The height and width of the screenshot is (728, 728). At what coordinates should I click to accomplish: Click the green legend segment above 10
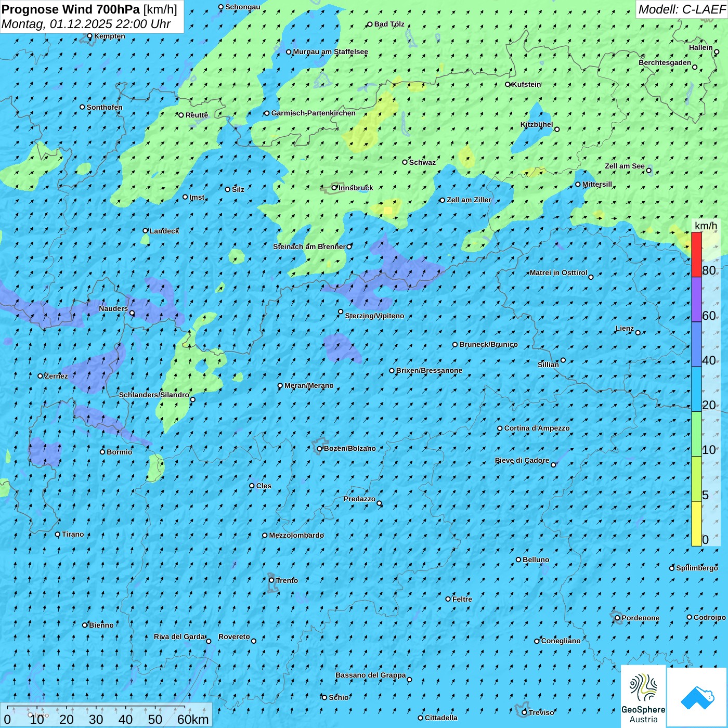point(696,434)
